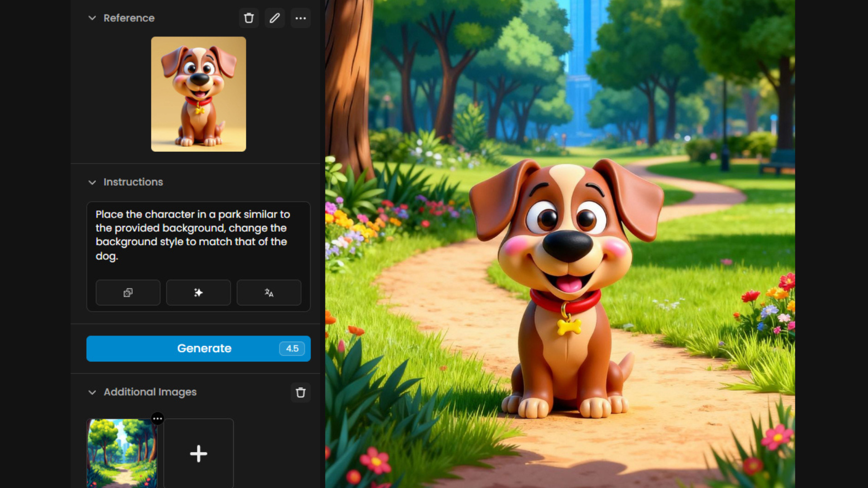This screenshot has width=868, height=488.
Task: Open options dots on park thumbnail
Action: 157,418
